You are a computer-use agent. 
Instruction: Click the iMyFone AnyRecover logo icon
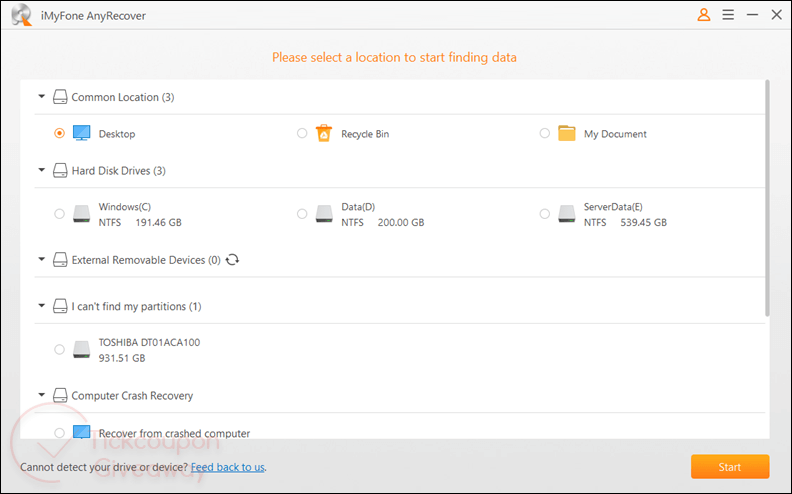[x=22, y=16]
